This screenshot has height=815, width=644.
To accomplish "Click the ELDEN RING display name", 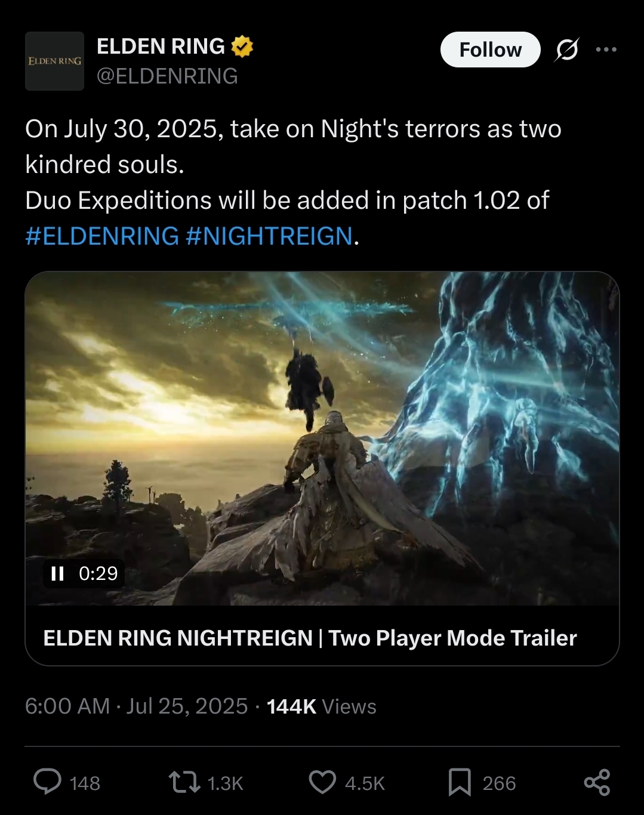I will coord(161,47).
